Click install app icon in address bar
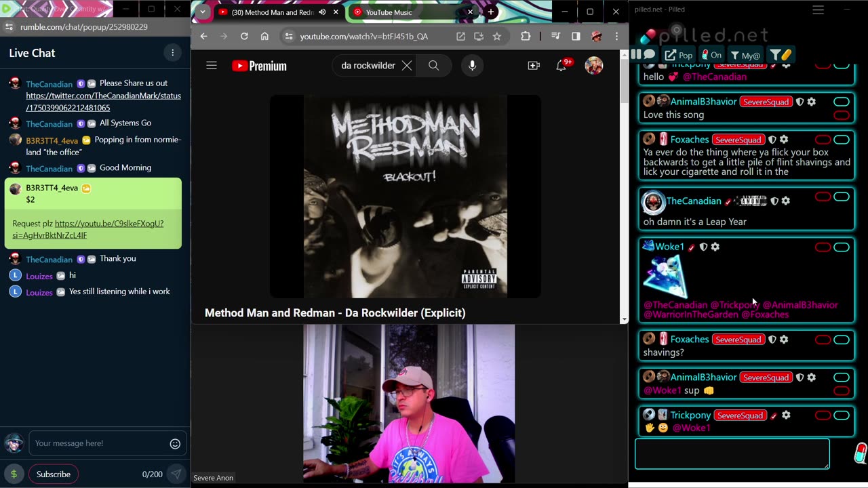This screenshot has height=488, width=868. pyautogui.click(x=479, y=37)
